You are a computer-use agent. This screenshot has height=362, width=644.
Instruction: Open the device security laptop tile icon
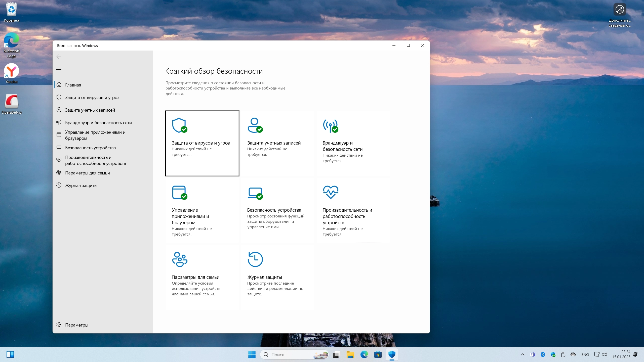click(255, 193)
